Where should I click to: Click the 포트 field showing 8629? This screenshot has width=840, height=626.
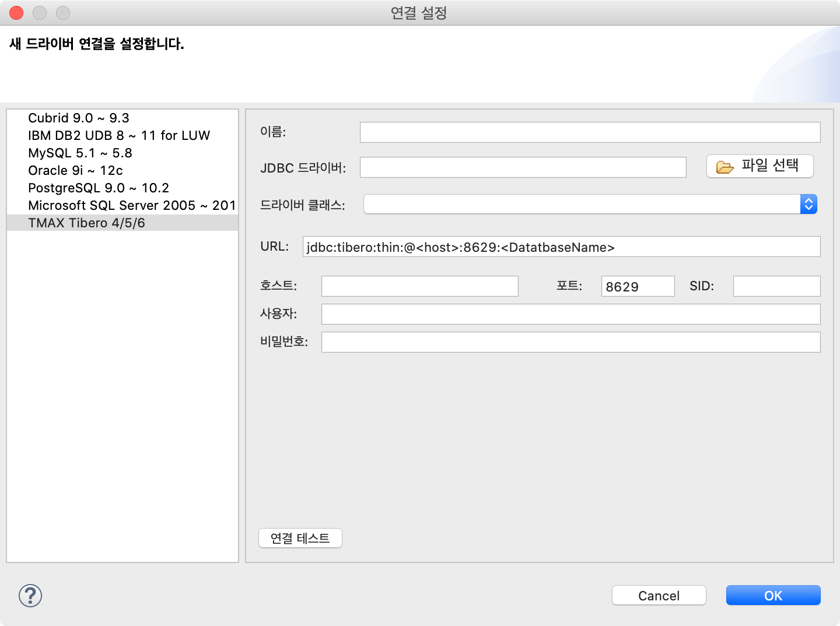click(x=638, y=286)
